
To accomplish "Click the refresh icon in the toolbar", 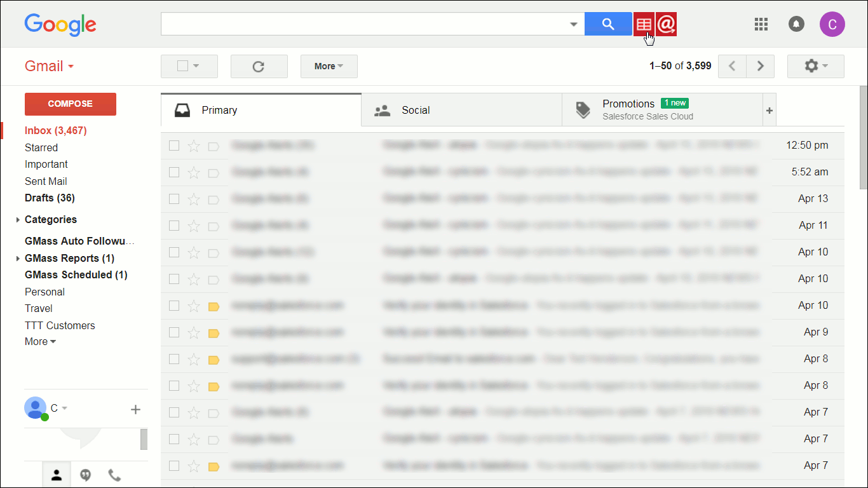I will pos(259,66).
